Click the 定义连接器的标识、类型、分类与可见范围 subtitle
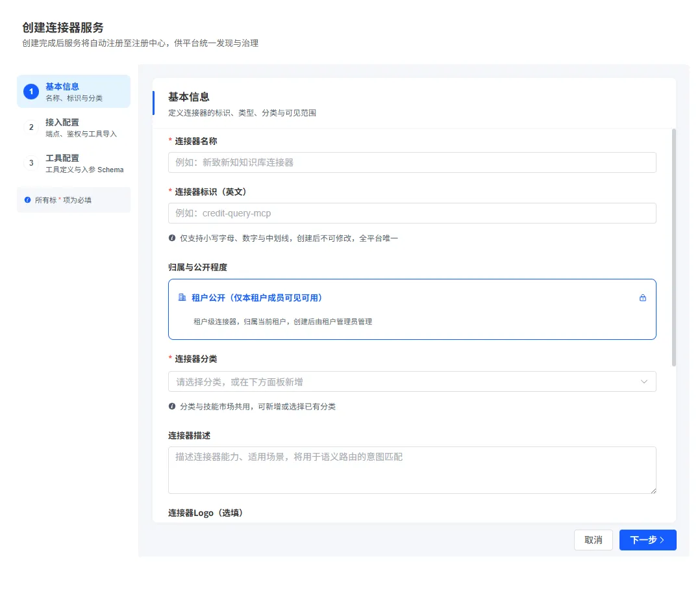Viewport: 700px width, 592px height. click(242, 113)
